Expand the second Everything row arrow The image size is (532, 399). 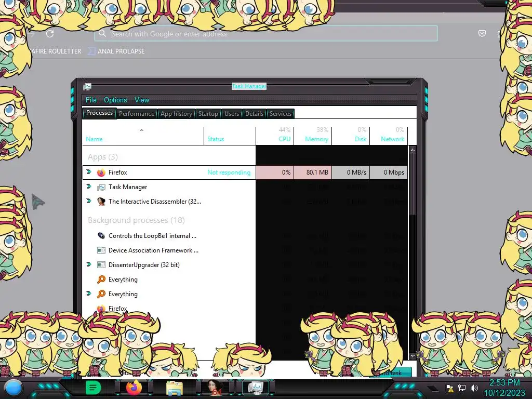(x=89, y=294)
